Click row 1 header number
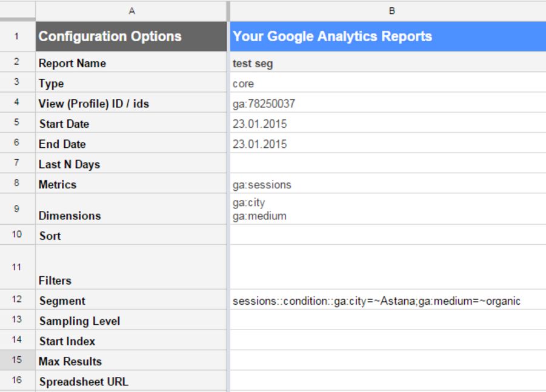 (x=17, y=36)
